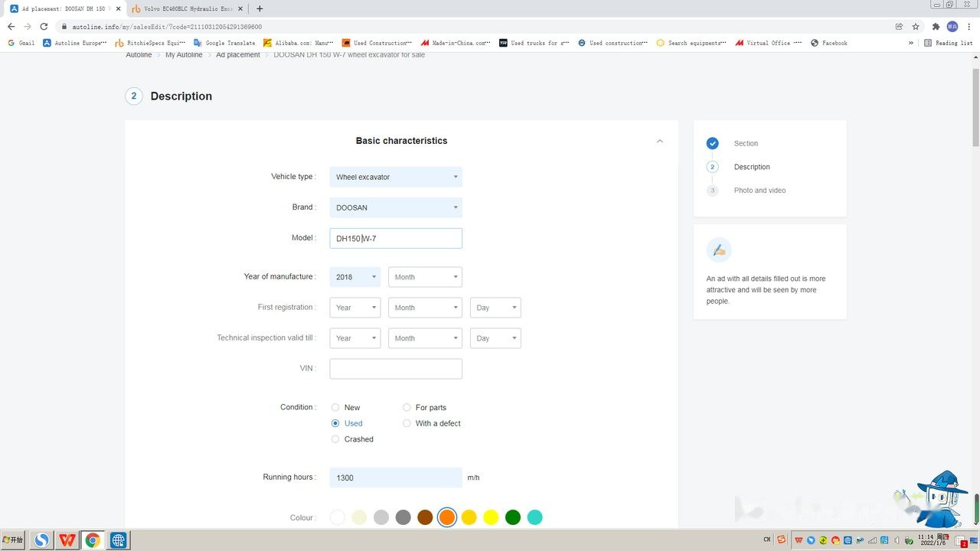Open Technical inspection Day dropdown
The height and width of the screenshot is (551, 980).
(495, 338)
